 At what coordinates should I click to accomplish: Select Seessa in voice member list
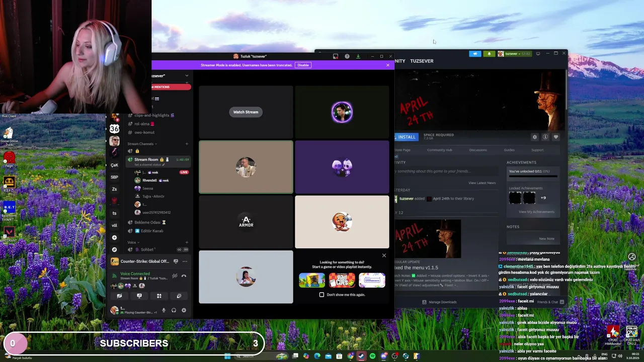[147, 189]
